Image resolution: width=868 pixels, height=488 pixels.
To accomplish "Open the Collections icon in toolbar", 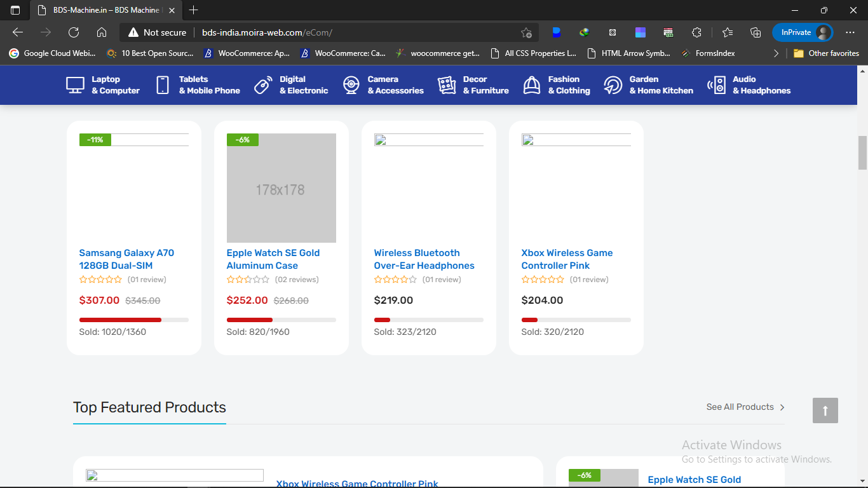I will pyautogui.click(x=756, y=32).
